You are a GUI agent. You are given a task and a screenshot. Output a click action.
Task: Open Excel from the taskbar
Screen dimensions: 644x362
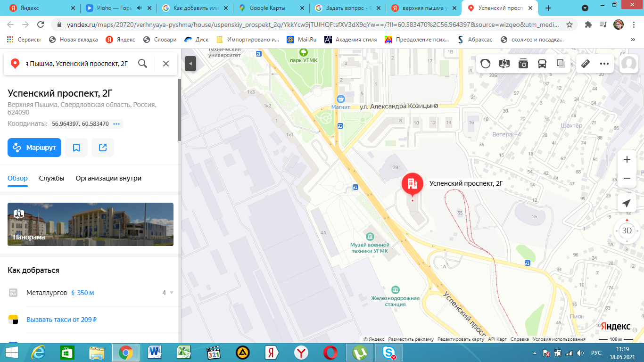[183, 353]
